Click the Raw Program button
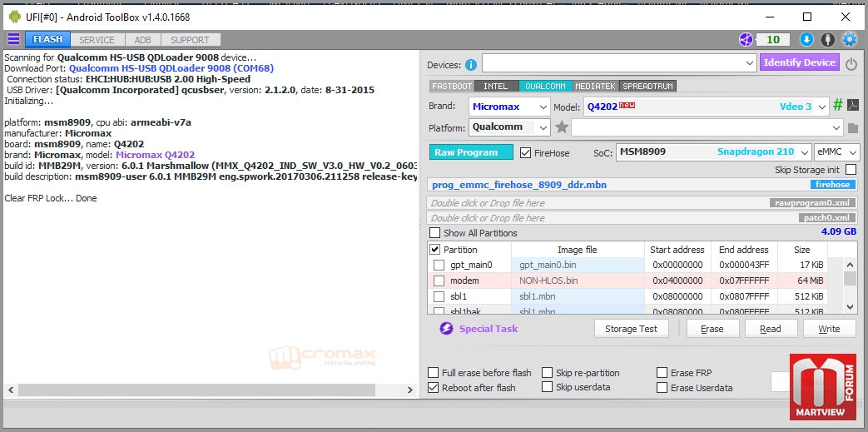Viewport: 868px width, 432px height. tap(471, 152)
